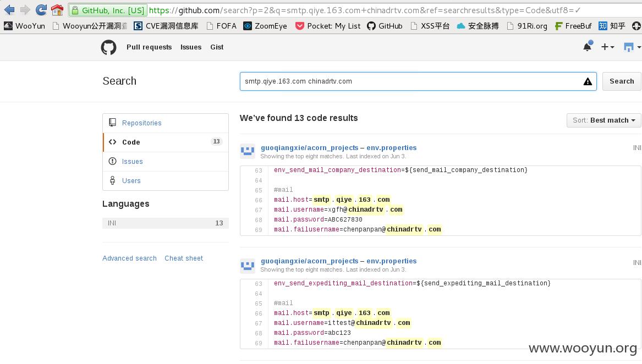Filter by INI language
The image size is (642, 364).
pyautogui.click(x=166, y=223)
